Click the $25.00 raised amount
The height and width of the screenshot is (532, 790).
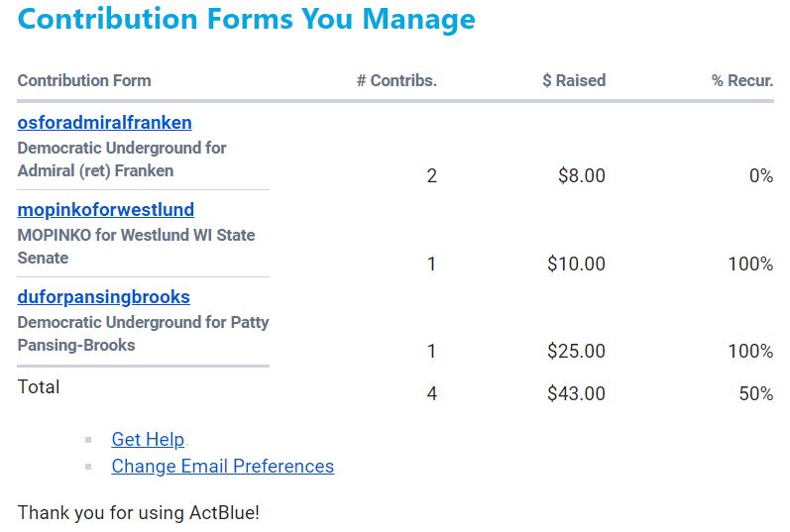(576, 351)
